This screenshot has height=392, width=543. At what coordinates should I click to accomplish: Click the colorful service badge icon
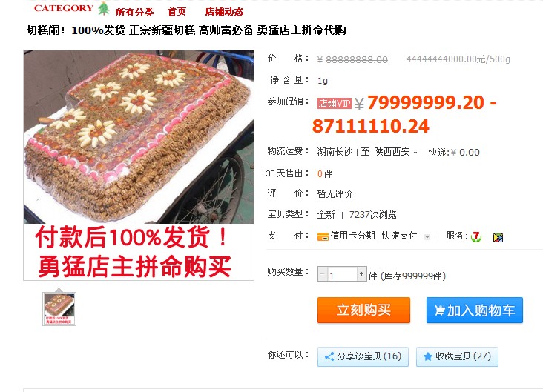pyautogui.click(x=498, y=237)
